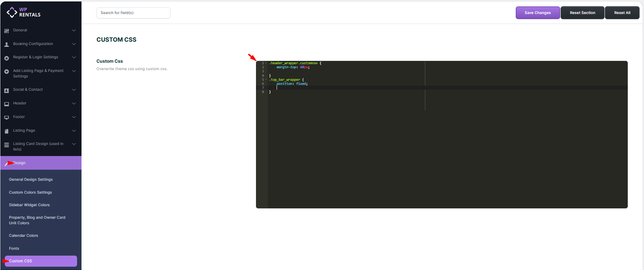The image size is (644, 270).
Task: Click the Listing Card Design list icon
Action: pos(7,145)
